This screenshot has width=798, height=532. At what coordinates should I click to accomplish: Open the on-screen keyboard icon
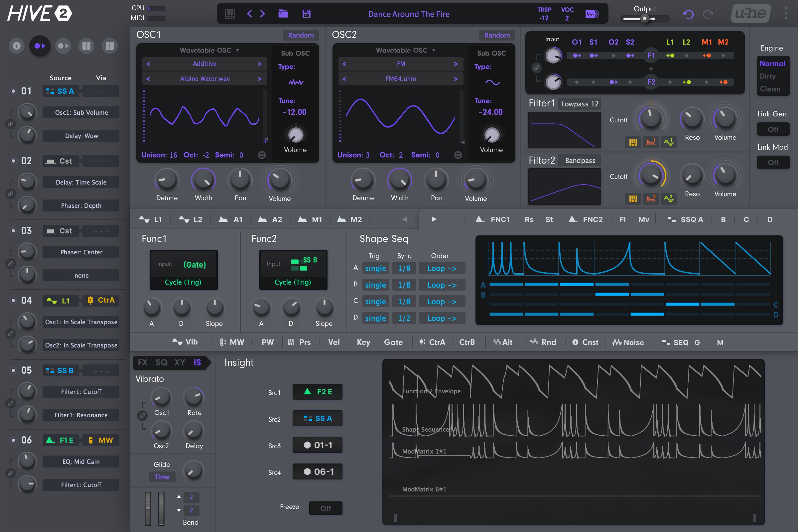click(230, 14)
